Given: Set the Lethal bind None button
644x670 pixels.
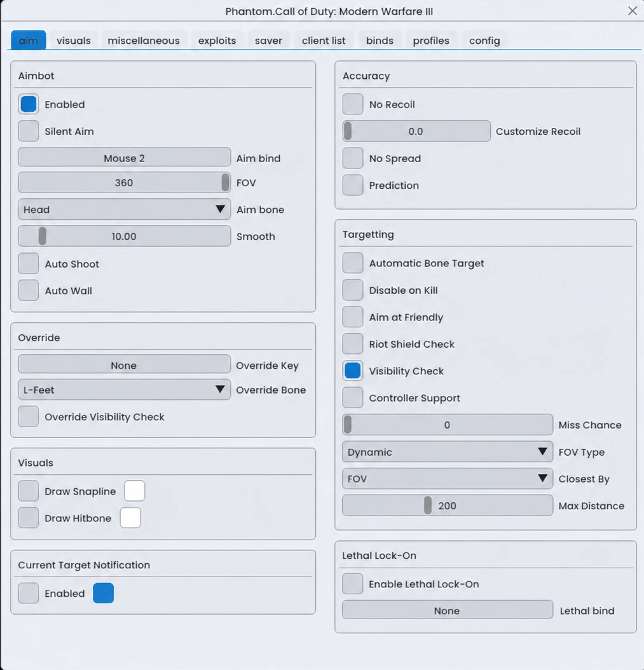Looking at the screenshot, I should click(x=448, y=610).
